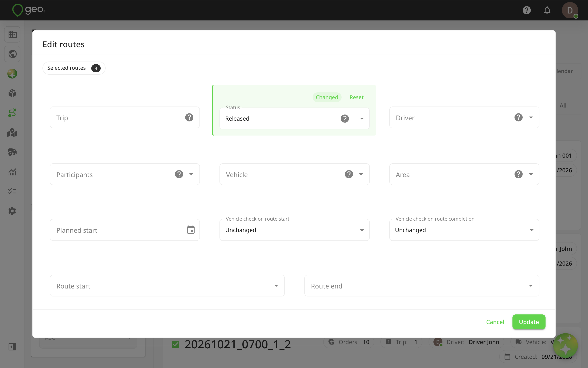Open the map pin sidebar icon
Viewport: 588px width, 368px height.
[x=12, y=133]
